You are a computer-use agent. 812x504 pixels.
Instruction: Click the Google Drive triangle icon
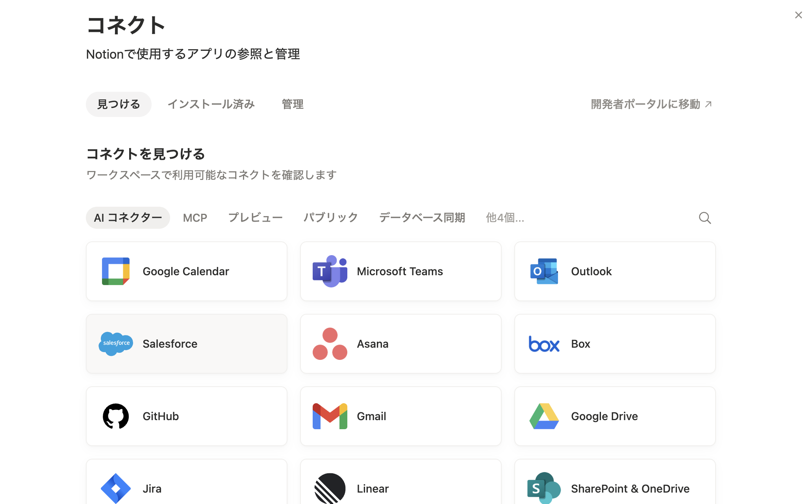click(x=544, y=416)
